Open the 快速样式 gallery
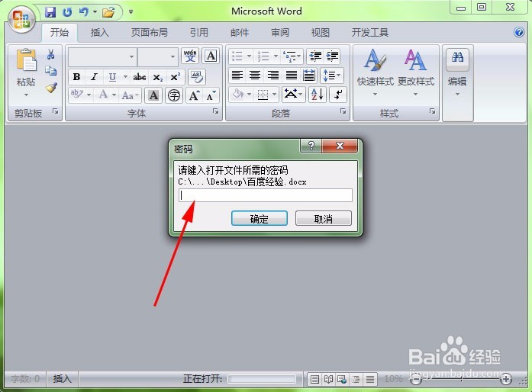532x392 pixels. pos(376,72)
